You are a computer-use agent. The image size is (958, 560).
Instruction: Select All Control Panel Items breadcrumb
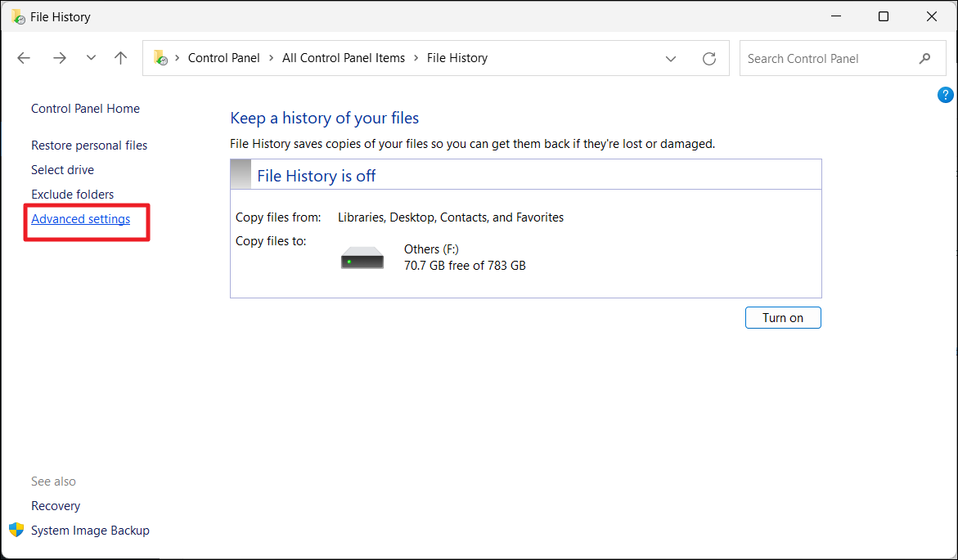coord(343,58)
